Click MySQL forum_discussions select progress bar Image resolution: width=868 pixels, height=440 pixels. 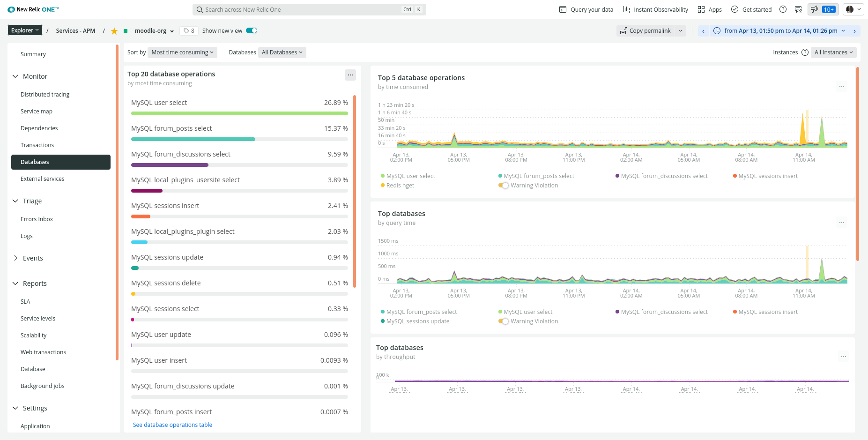[239, 165]
